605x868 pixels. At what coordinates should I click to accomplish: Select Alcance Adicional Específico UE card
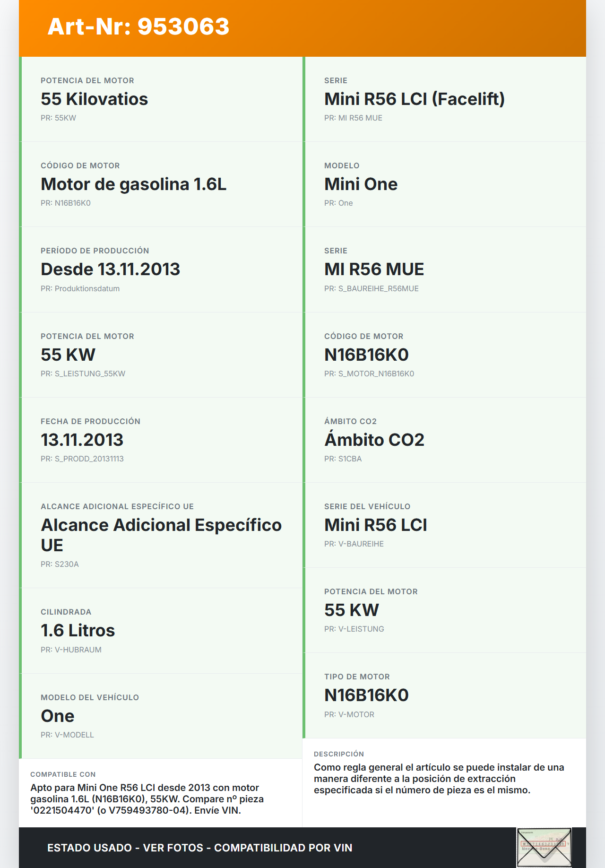pyautogui.click(x=161, y=535)
